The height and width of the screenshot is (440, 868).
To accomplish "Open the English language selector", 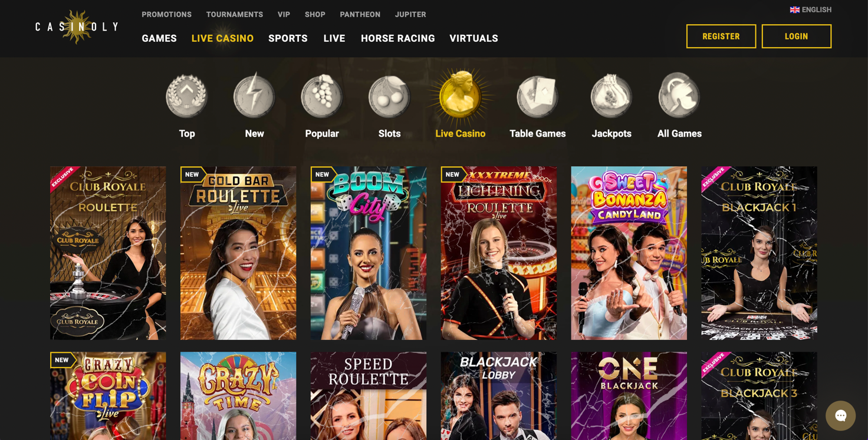I will [810, 9].
